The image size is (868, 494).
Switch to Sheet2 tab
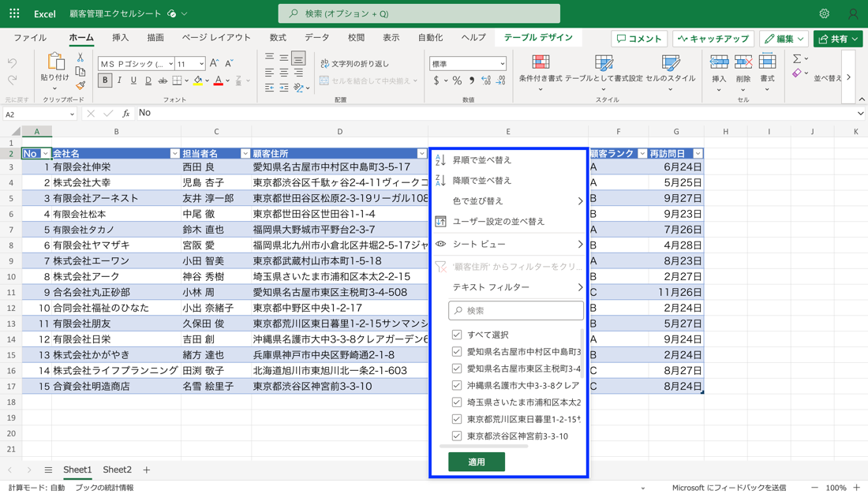[x=117, y=470]
